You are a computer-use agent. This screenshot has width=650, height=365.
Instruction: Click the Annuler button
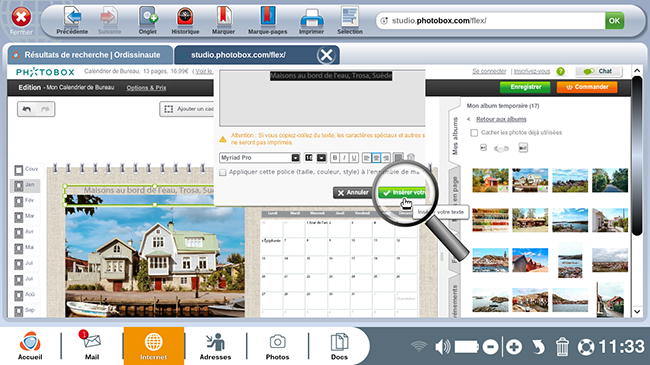(x=353, y=192)
